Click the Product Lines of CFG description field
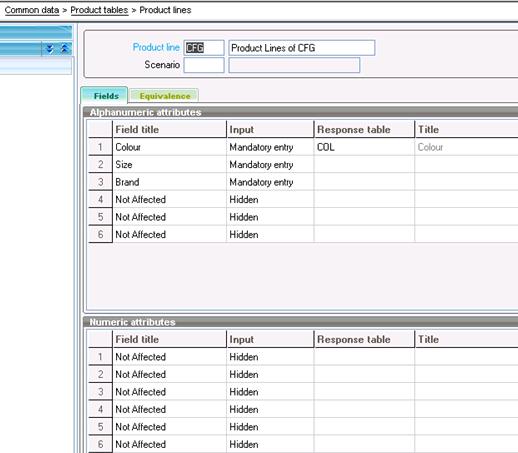 [x=302, y=48]
